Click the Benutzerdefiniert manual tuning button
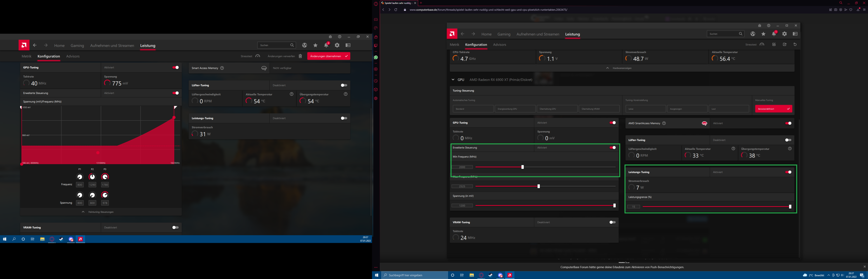This screenshot has width=868, height=279. pyautogui.click(x=773, y=109)
